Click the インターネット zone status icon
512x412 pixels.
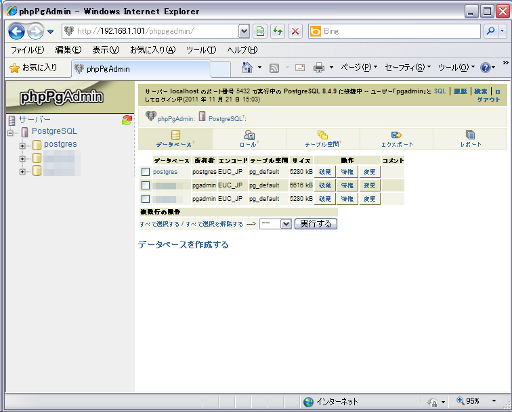click(308, 402)
